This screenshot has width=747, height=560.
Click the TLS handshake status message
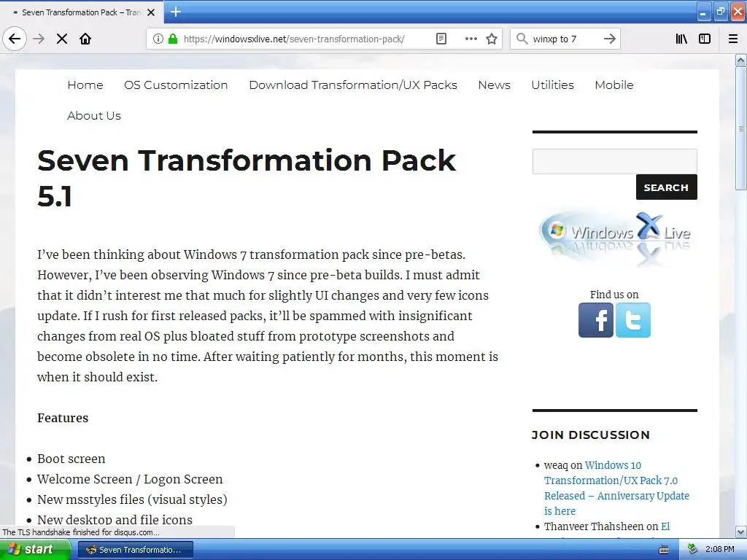point(81,532)
